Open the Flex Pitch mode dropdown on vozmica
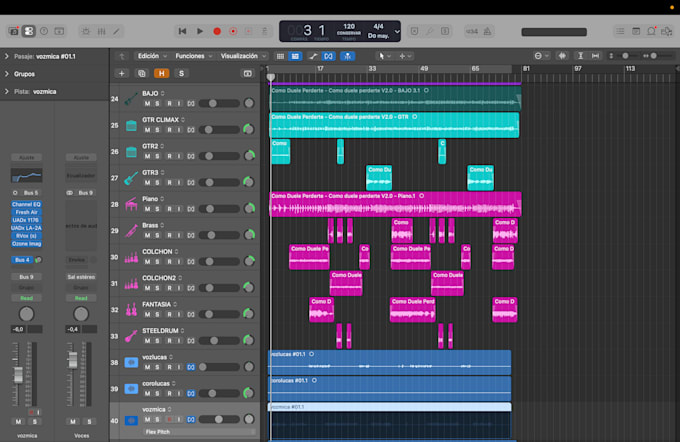This screenshot has width=680, height=442. click(199, 432)
